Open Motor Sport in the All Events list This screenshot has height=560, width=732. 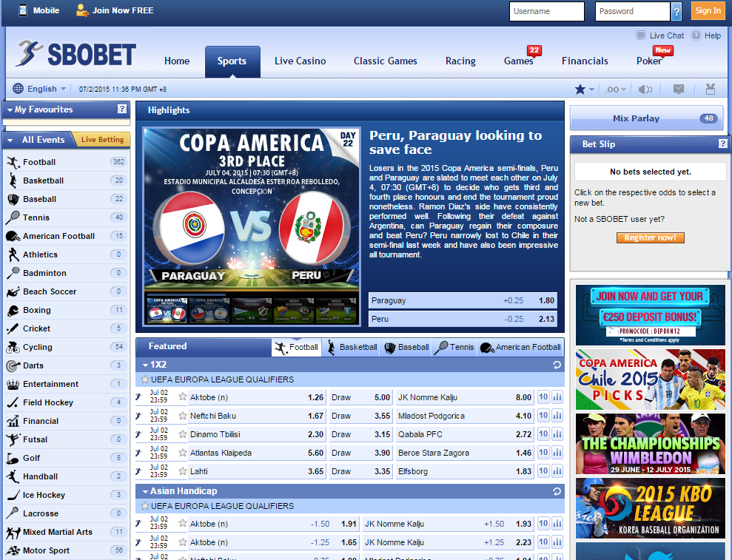click(66, 550)
